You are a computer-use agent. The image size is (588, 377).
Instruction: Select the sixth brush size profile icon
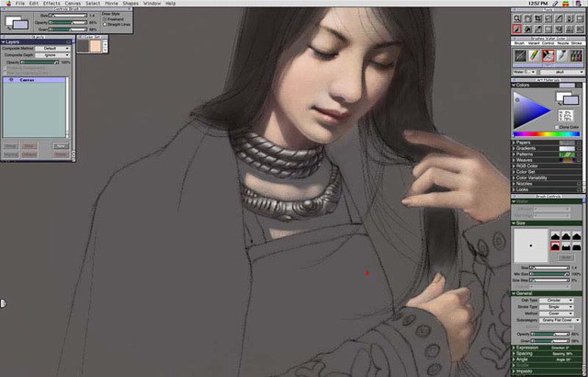point(576,246)
